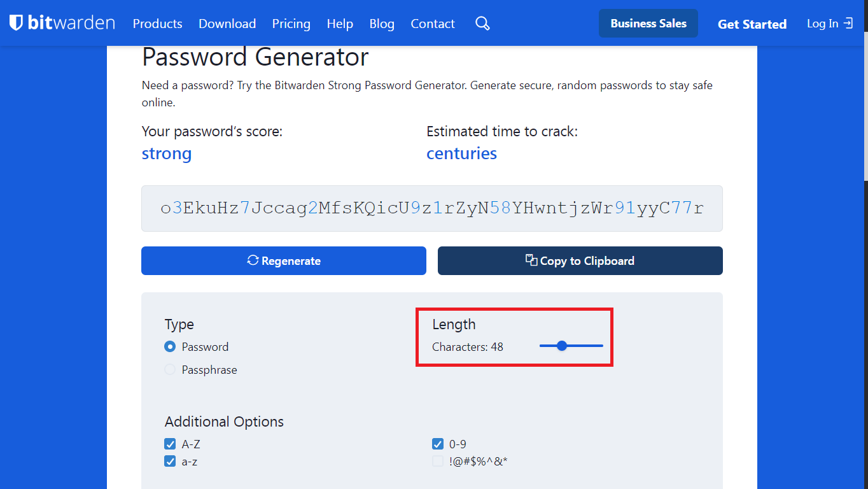Image resolution: width=868 pixels, height=489 pixels.
Task: Click the Get Started link
Action: (752, 24)
